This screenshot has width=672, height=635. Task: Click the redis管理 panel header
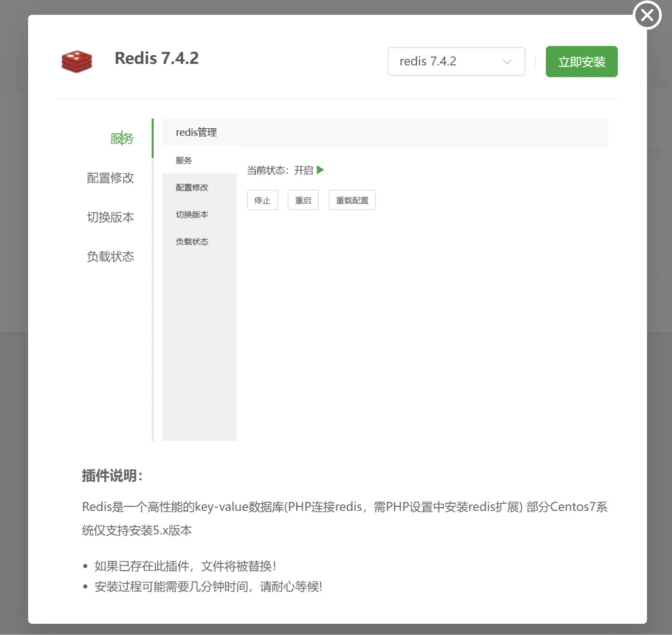[x=385, y=132]
